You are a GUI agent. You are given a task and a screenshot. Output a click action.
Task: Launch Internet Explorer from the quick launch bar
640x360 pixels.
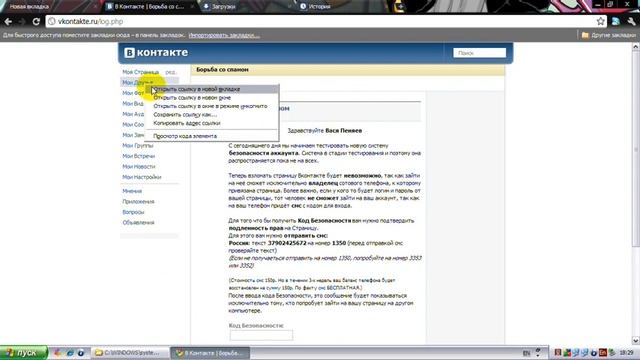click(70, 353)
